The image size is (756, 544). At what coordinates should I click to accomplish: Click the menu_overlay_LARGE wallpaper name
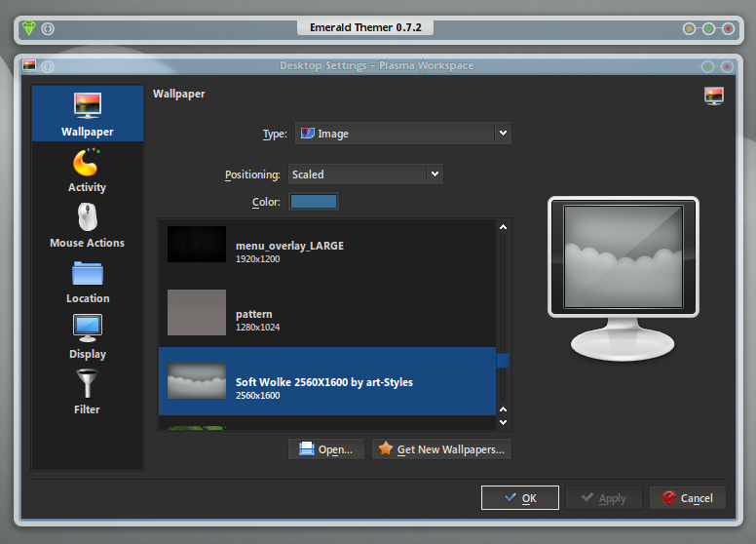coord(289,246)
